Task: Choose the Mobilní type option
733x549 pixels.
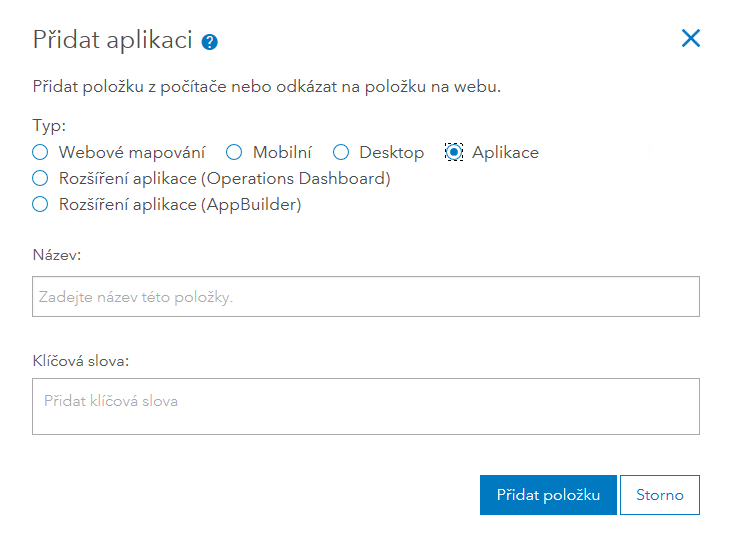Action: pyautogui.click(x=234, y=153)
